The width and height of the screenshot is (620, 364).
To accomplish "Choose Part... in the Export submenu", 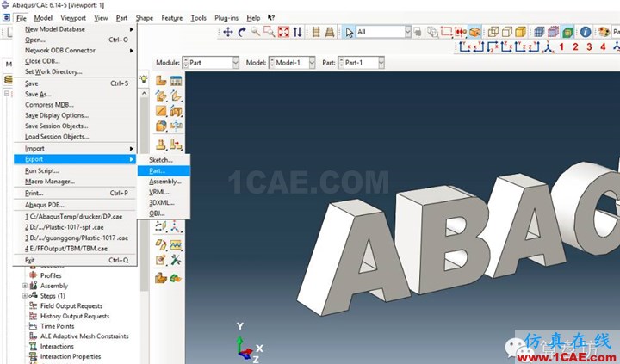I will click(x=164, y=170).
